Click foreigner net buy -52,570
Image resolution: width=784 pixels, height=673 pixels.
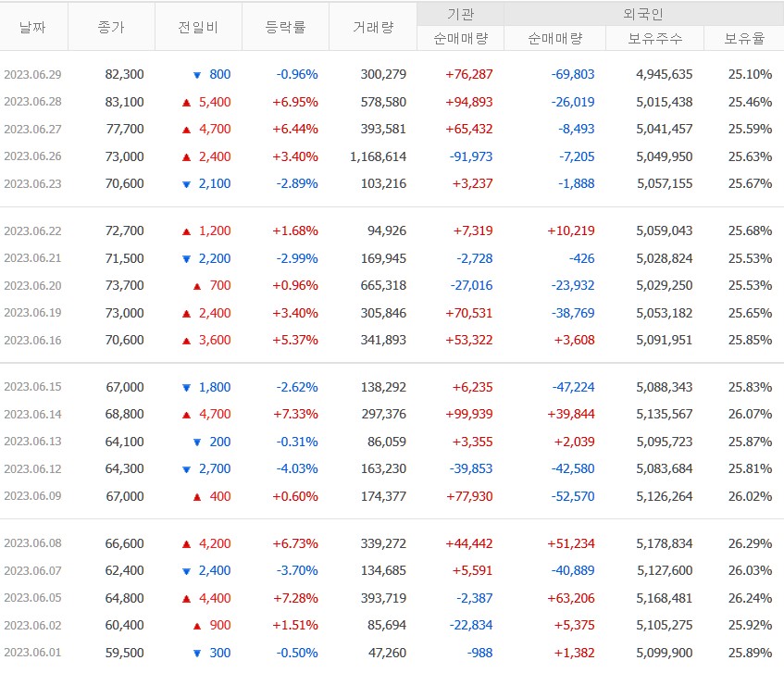tap(573, 496)
